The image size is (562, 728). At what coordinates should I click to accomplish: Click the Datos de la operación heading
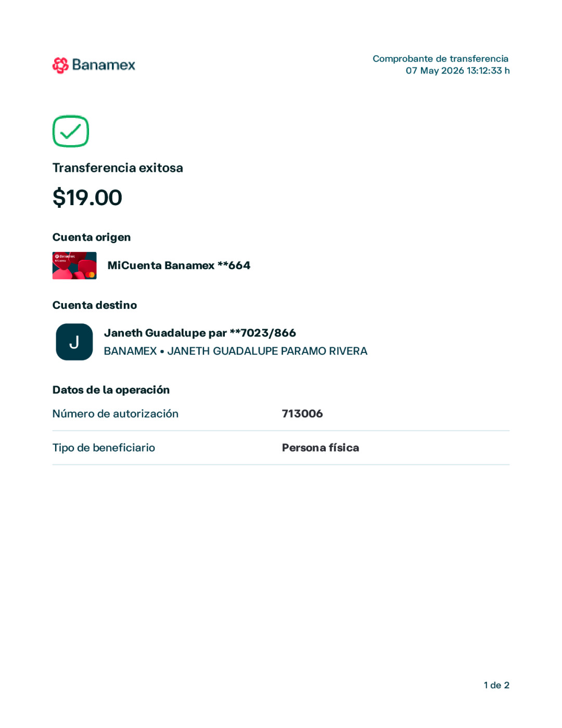click(x=111, y=390)
